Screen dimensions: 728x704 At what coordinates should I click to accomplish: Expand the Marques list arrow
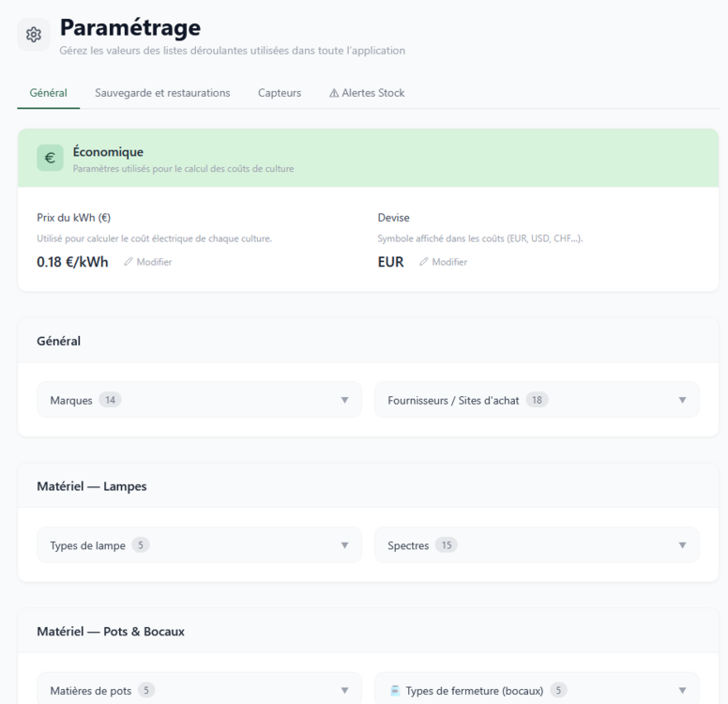point(344,400)
